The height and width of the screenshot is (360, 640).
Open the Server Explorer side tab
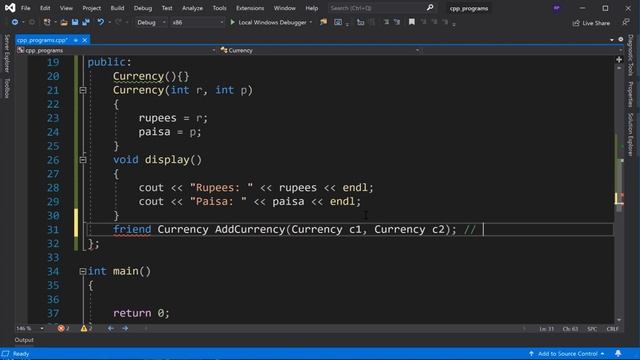click(x=7, y=53)
